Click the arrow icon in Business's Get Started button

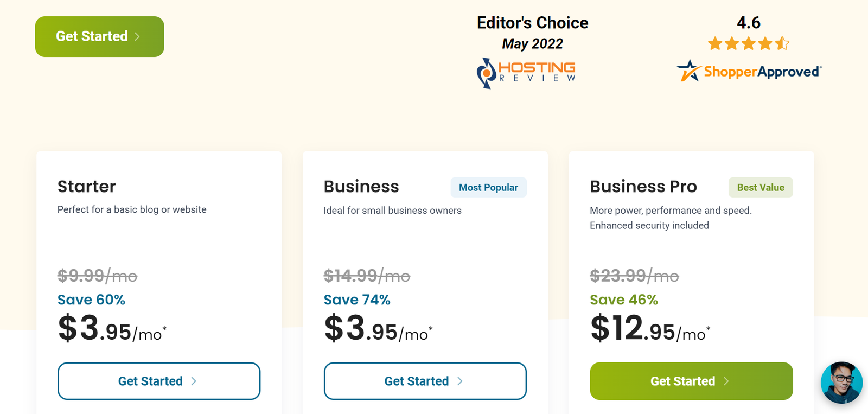click(460, 381)
